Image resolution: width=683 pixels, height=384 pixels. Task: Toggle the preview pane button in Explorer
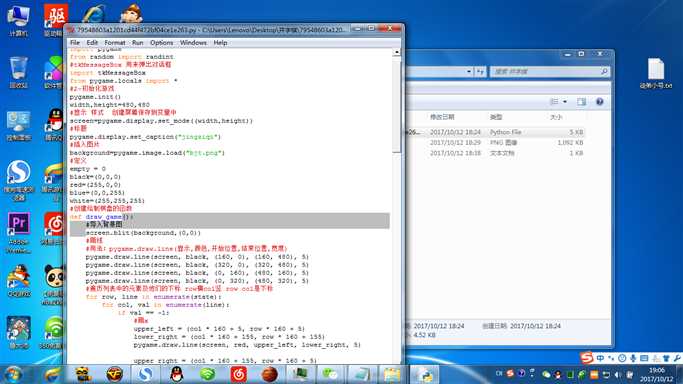[x=582, y=101]
